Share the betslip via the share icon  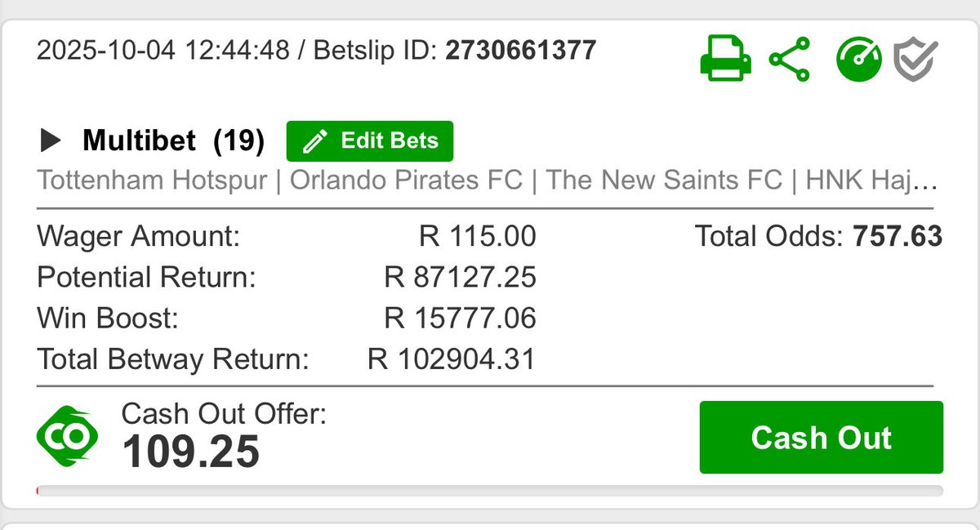[x=790, y=60]
